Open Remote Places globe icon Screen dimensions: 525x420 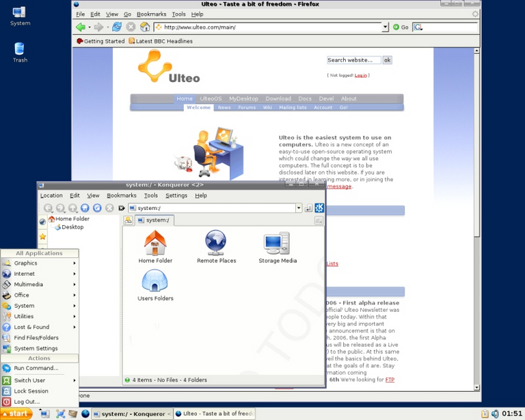[216, 243]
